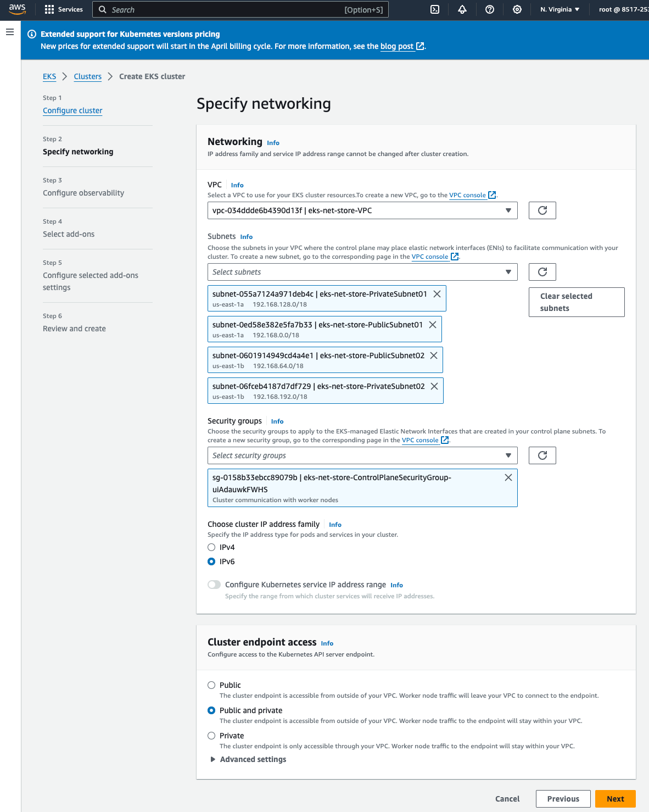Screen dimensions: 649x812
Task: Open Info link for Kubernetes service IP range
Action: click(396, 585)
